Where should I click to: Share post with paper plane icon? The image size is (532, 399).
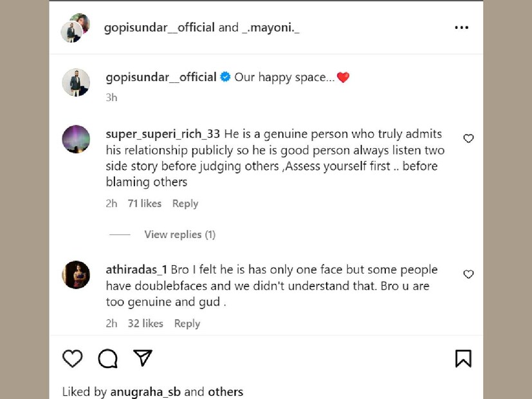pyautogui.click(x=143, y=358)
